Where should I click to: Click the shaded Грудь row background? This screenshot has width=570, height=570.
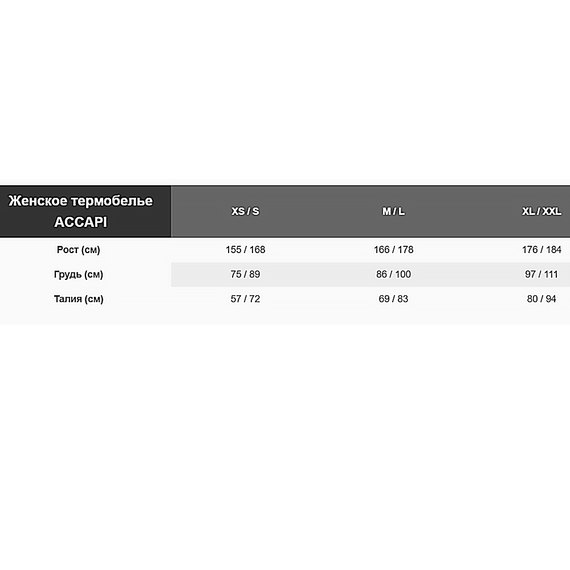[370, 274]
